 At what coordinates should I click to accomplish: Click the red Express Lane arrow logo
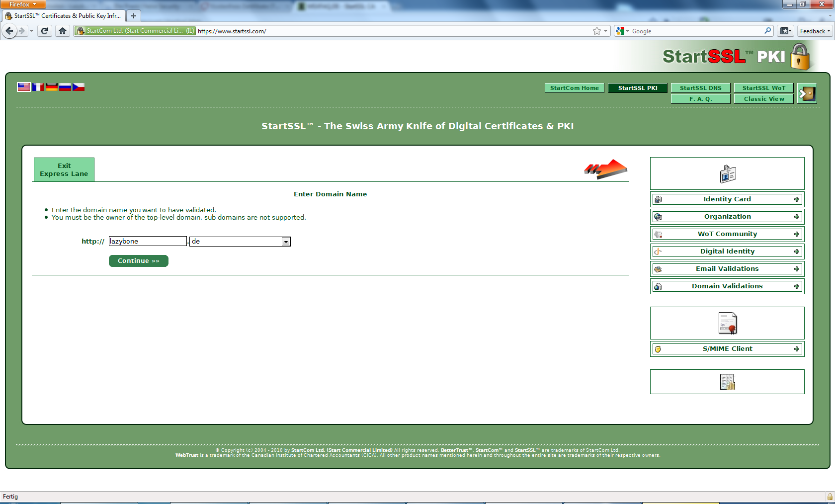606,169
